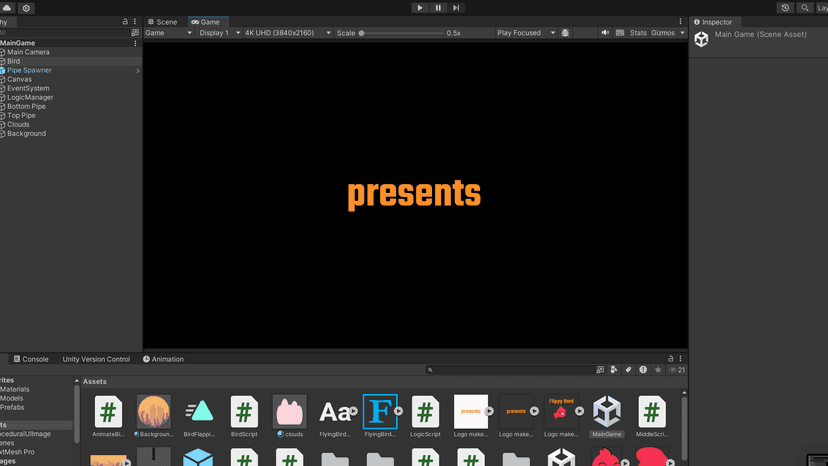Expand the Pipe Spawner prefab arrow
The width and height of the screenshot is (828, 466).
(138, 71)
